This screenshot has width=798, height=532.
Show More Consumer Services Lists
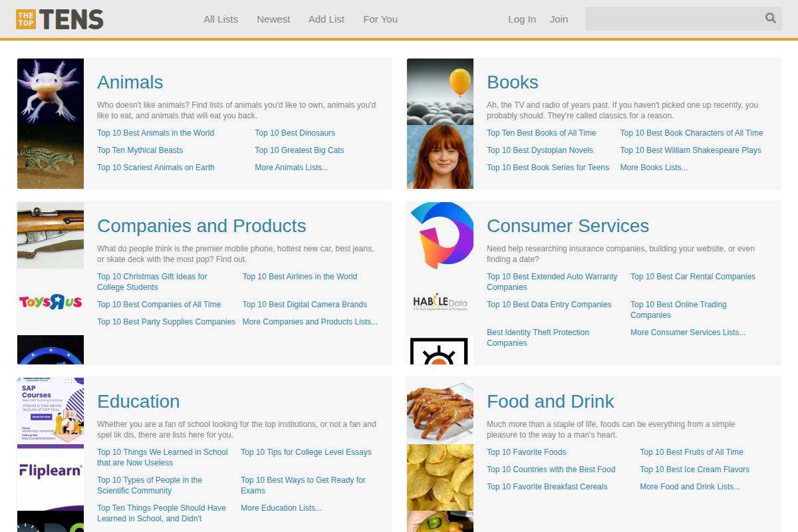tap(688, 332)
